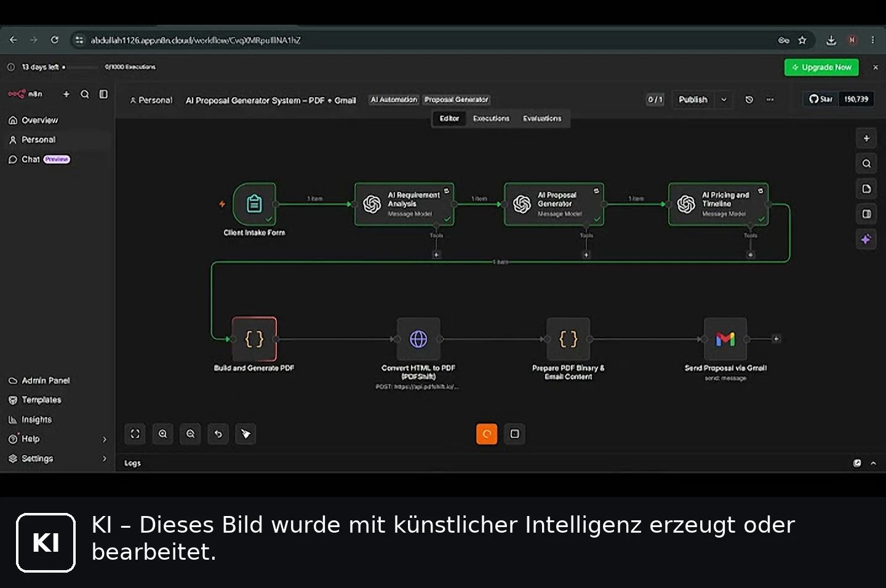
Task: Open Templates page
Action: [57, 400]
